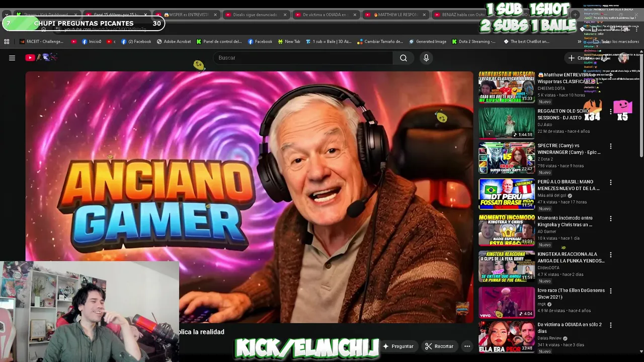Open the Generated Image bookmark
This screenshot has height=362, width=644.
(x=428, y=42)
